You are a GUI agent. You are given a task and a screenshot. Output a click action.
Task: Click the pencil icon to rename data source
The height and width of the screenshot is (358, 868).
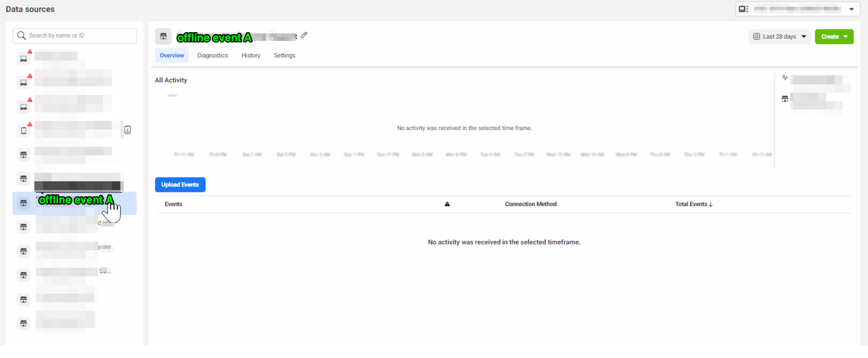[304, 35]
